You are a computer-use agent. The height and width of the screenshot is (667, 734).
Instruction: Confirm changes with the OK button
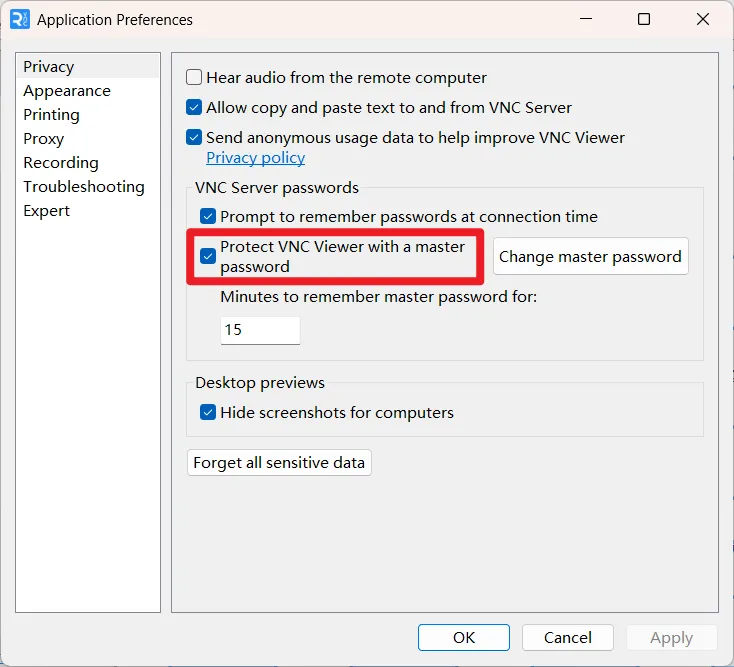point(464,638)
